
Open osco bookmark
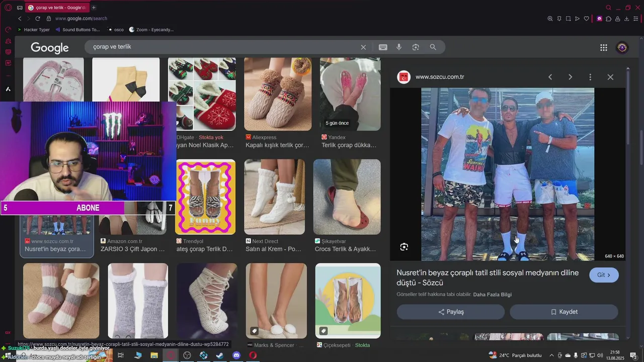pyautogui.click(x=116, y=30)
